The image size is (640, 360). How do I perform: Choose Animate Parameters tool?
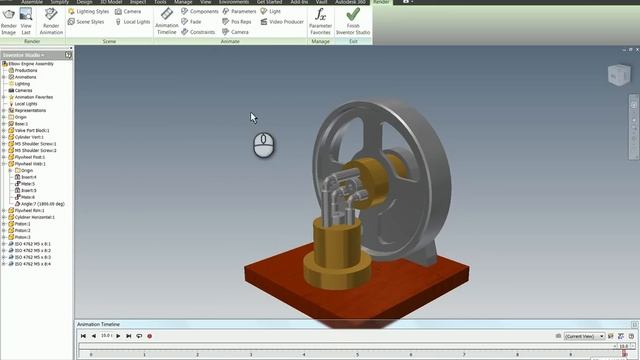pos(239,11)
